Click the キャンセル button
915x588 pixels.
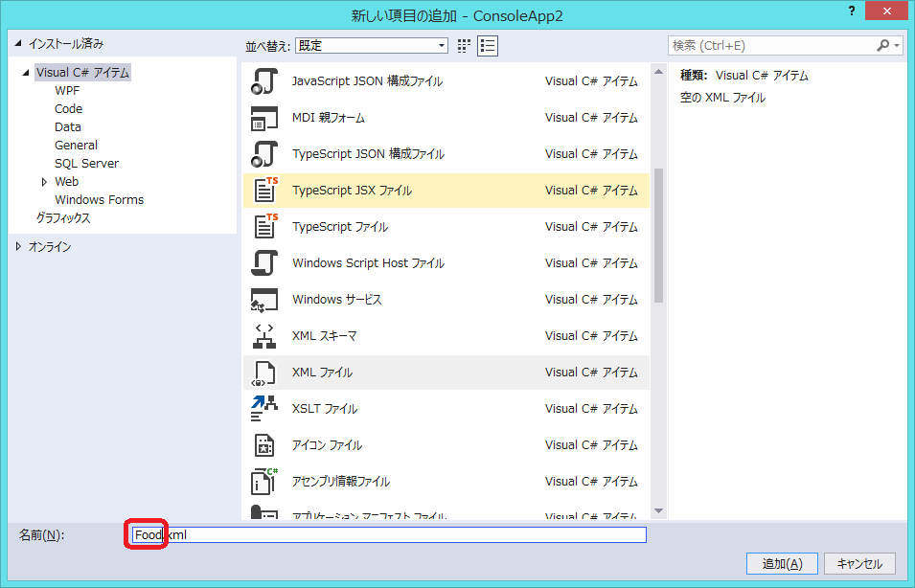point(859,563)
